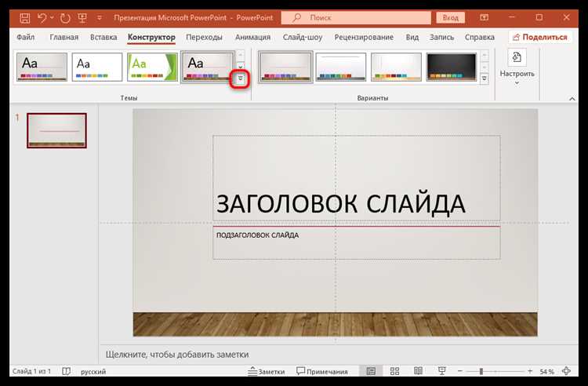Expand the Варианты gallery More arrow
This screenshot has height=386, width=588.
[x=485, y=78]
